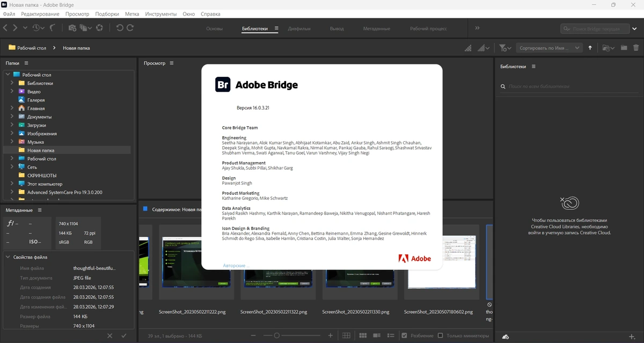Open the Просмотр panel menu

click(172, 63)
